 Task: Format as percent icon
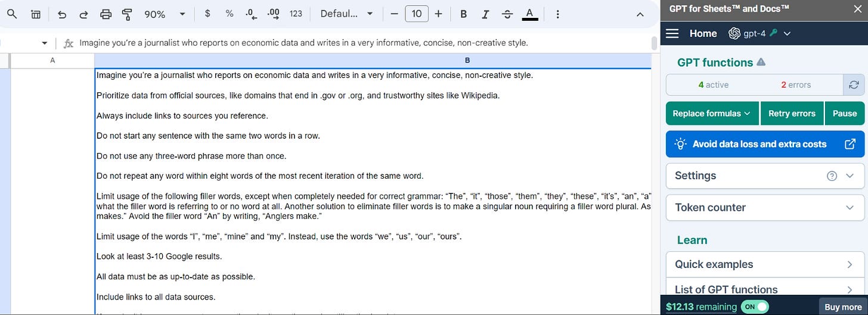pyautogui.click(x=230, y=14)
